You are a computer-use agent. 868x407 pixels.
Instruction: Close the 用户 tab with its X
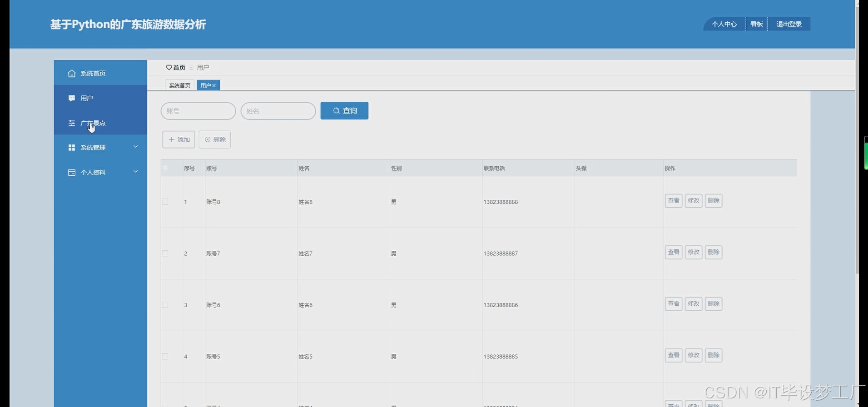pyautogui.click(x=214, y=85)
